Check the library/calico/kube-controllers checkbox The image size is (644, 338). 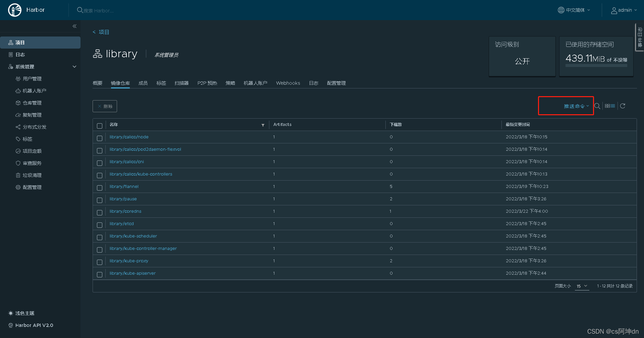coord(100,176)
